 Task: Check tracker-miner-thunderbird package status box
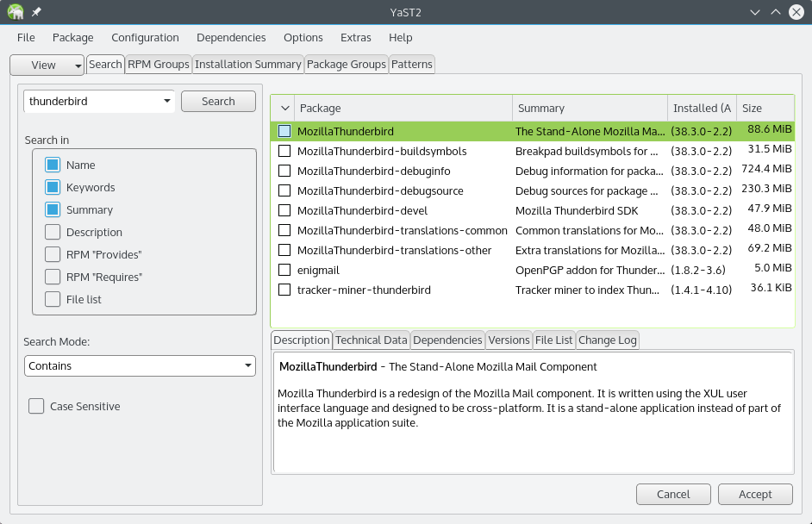click(284, 290)
